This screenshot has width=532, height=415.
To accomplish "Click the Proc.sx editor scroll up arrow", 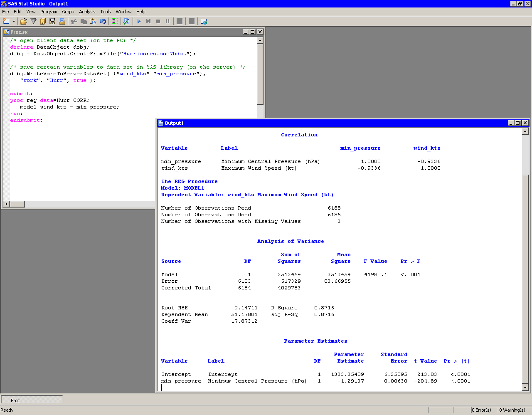I will (260, 41).
